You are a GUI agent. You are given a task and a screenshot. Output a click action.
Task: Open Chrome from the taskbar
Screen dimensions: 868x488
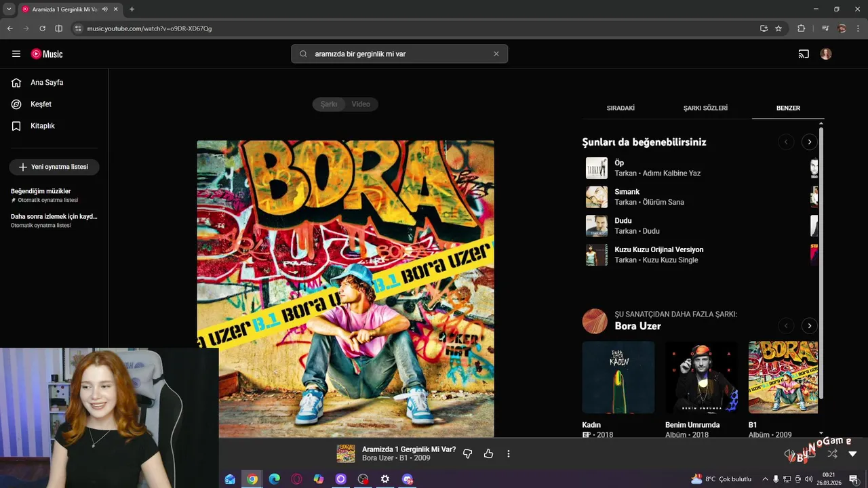(x=252, y=479)
